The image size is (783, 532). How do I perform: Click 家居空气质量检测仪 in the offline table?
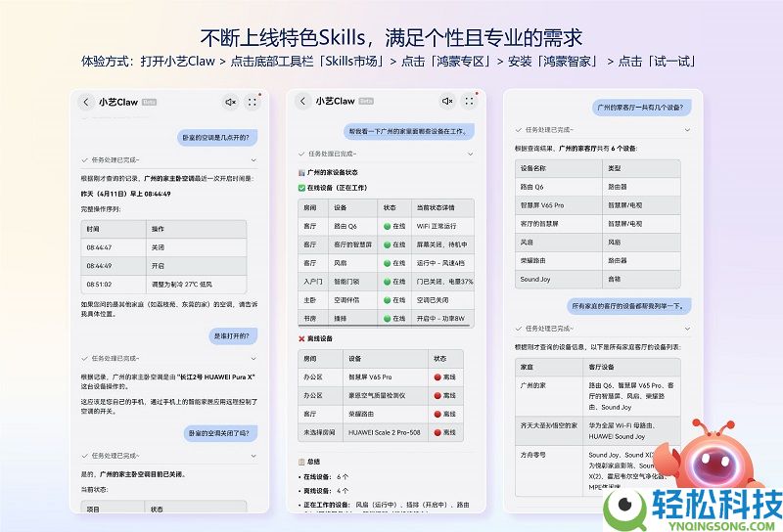377,396
